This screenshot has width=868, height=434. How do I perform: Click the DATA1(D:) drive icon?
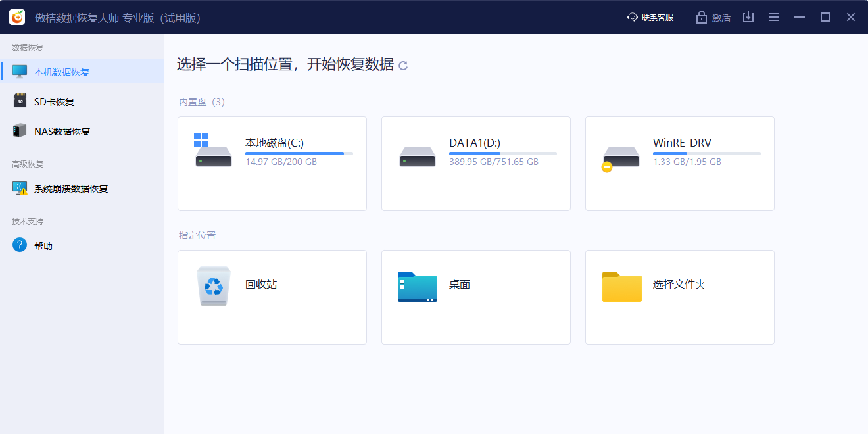click(418, 157)
